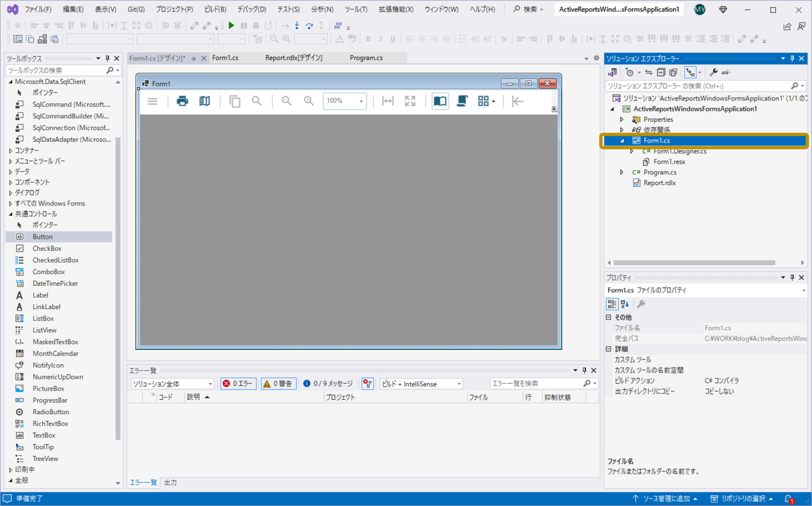Click sync with active document icon in Solution Explorer
Image resolution: width=812 pixels, height=506 pixels.
tap(648, 72)
